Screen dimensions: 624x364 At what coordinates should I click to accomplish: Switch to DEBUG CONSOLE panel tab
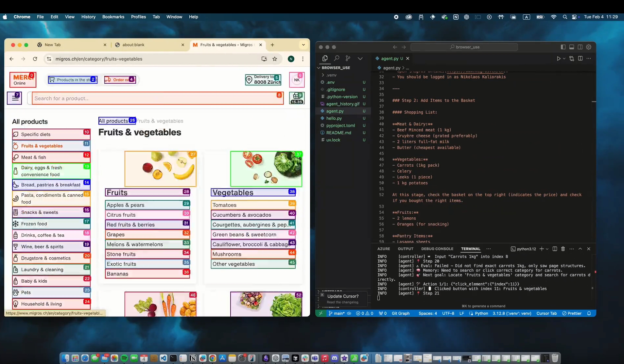[x=437, y=249]
